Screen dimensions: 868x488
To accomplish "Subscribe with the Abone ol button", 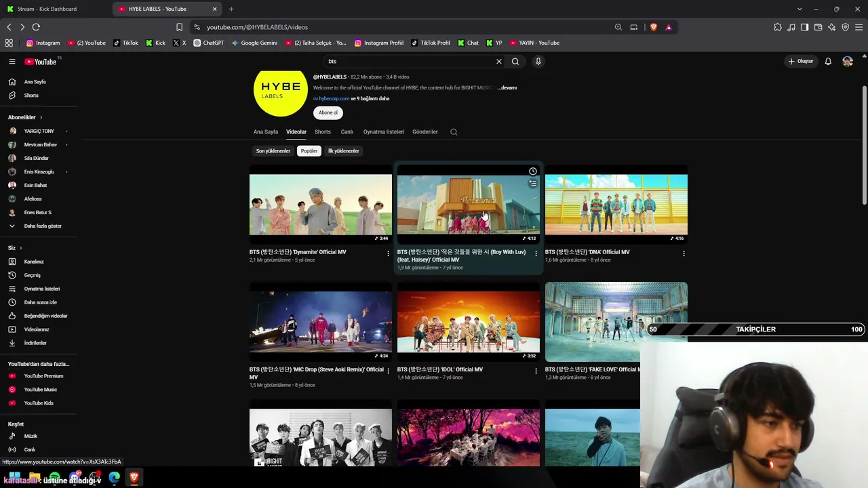I will (x=328, y=113).
